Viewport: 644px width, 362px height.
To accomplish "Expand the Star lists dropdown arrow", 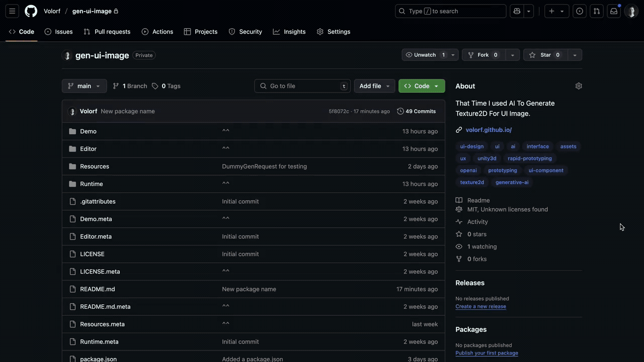I will 575,55.
